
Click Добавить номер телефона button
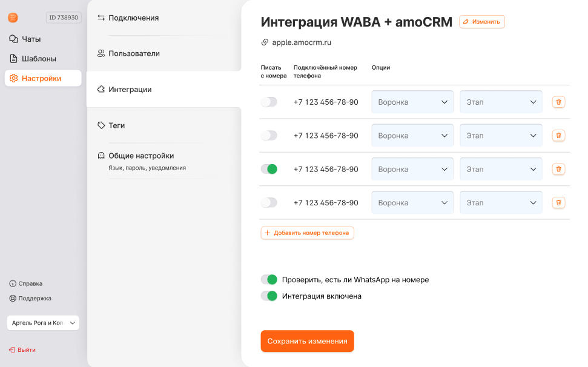point(307,233)
